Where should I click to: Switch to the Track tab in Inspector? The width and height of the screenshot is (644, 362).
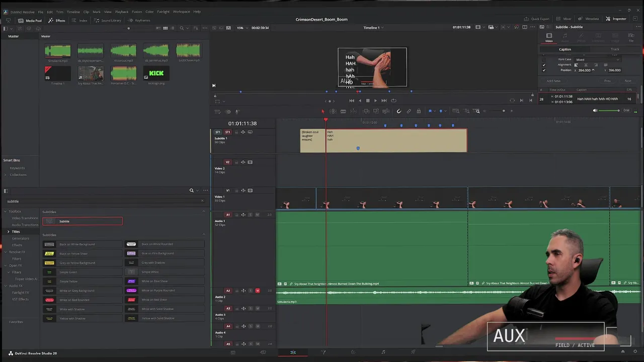(x=615, y=49)
